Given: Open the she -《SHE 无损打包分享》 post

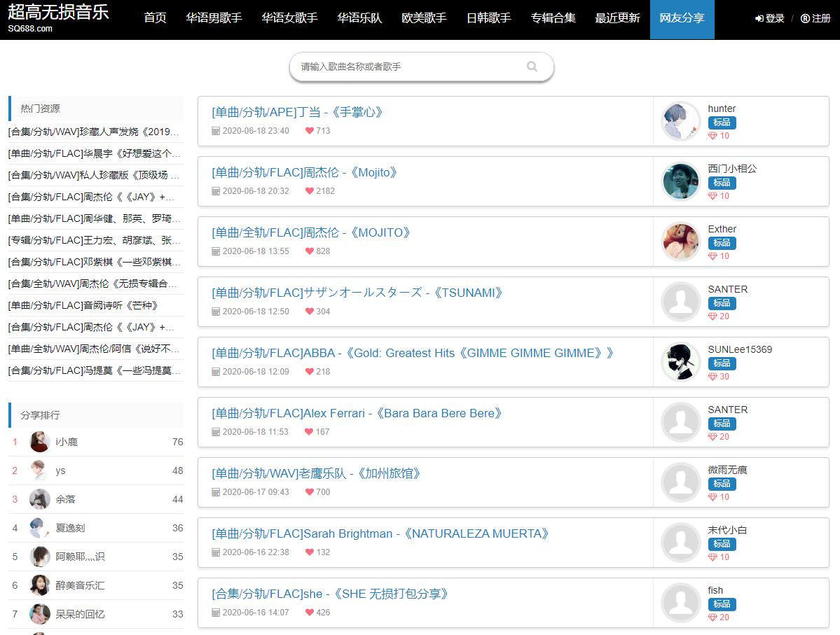Looking at the screenshot, I should pyautogui.click(x=330, y=594).
